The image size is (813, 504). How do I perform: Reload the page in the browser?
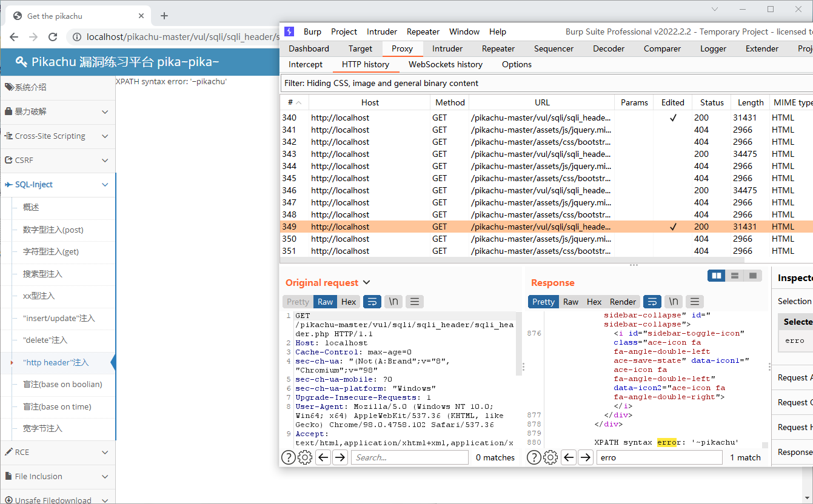[53, 37]
